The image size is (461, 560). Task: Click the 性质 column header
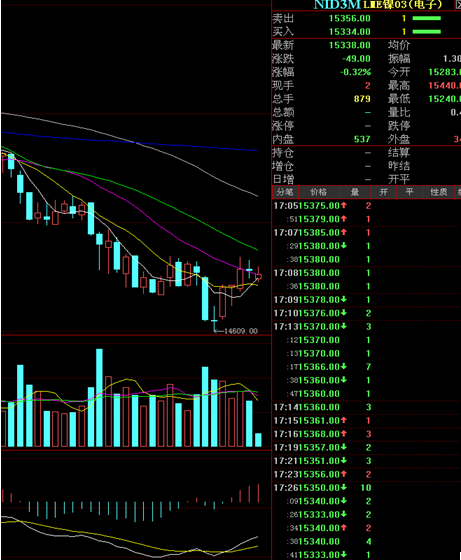coord(439,192)
